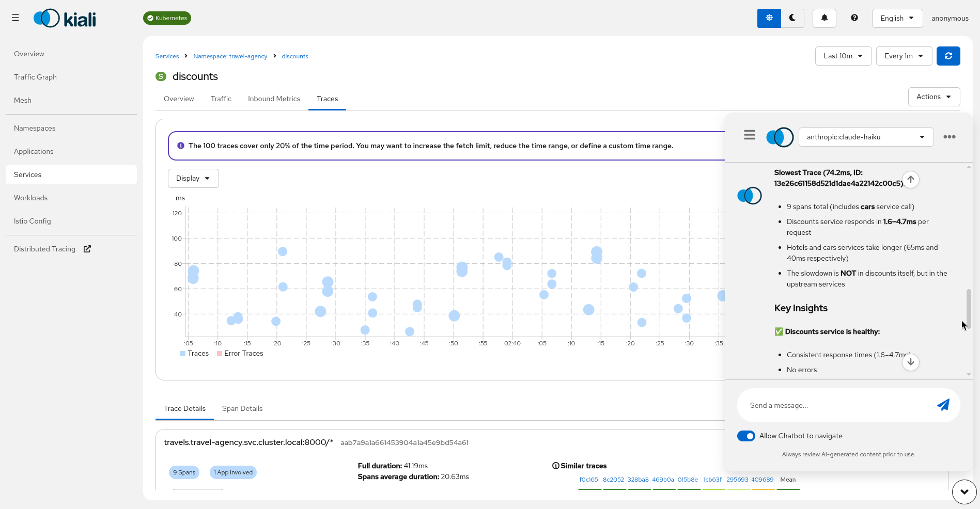This screenshot has height=509, width=980.
Task: Switch to the Overview tab
Action: click(x=179, y=99)
